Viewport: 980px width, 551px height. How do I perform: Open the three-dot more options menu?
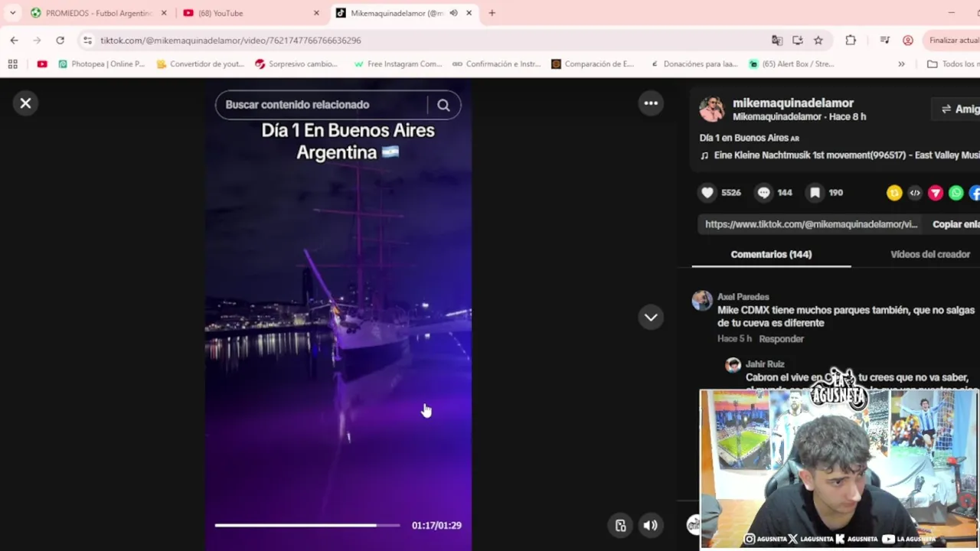651,103
